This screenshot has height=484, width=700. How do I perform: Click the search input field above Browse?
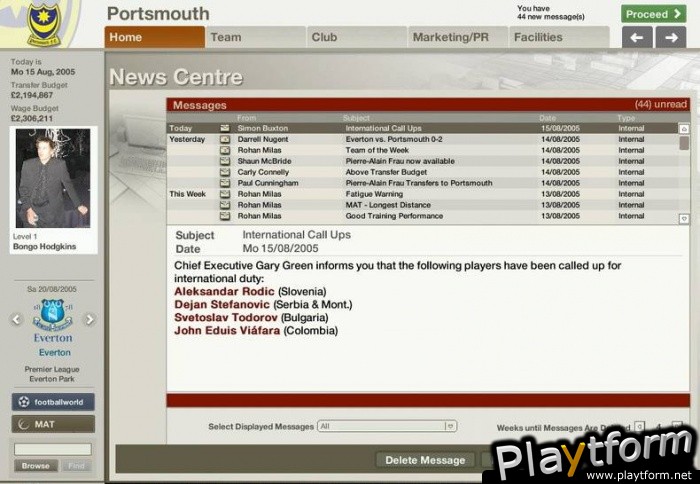tap(53, 449)
